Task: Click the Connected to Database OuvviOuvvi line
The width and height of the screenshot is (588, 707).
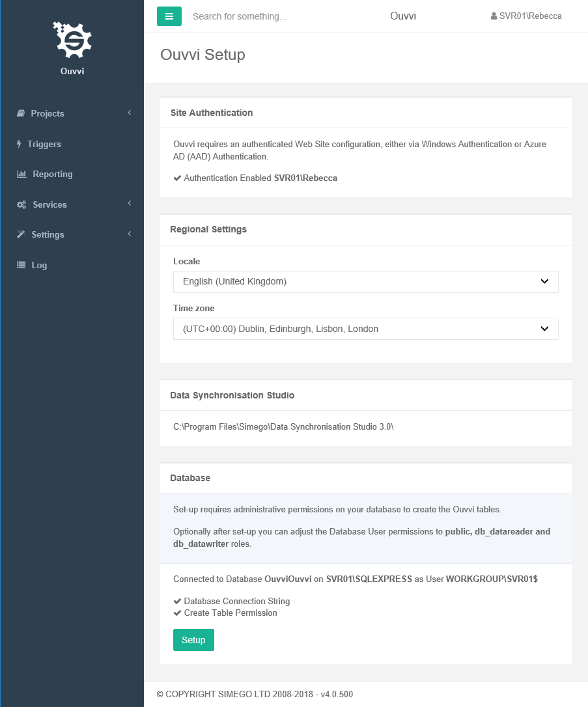Action: click(x=356, y=579)
